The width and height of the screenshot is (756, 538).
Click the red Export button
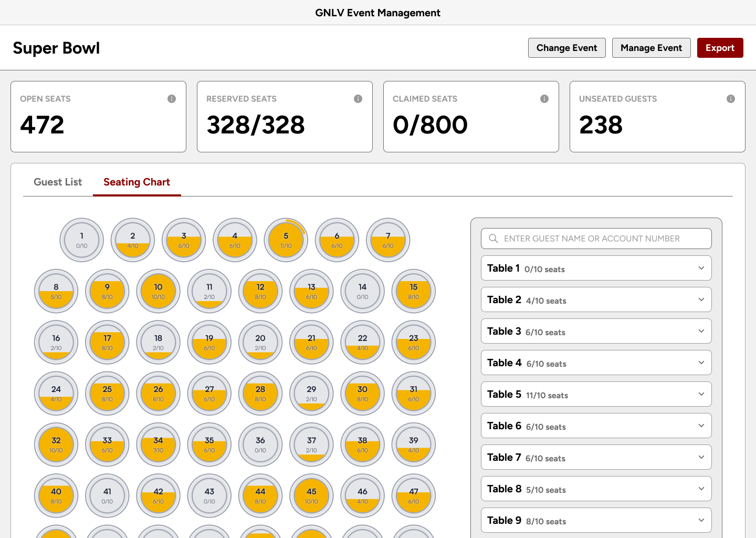720,48
